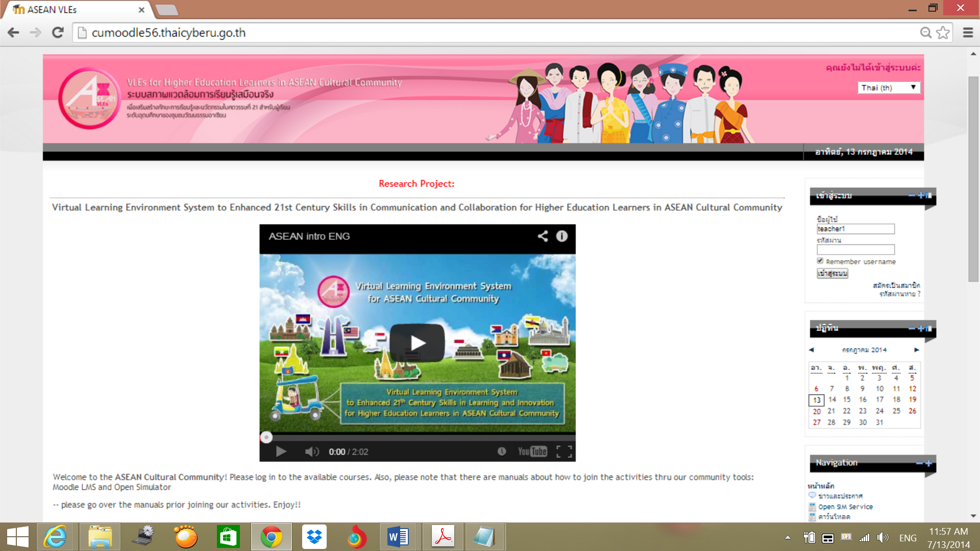This screenshot has height=551, width=980.
Task: Mute the video volume speaker
Action: (311, 452)
